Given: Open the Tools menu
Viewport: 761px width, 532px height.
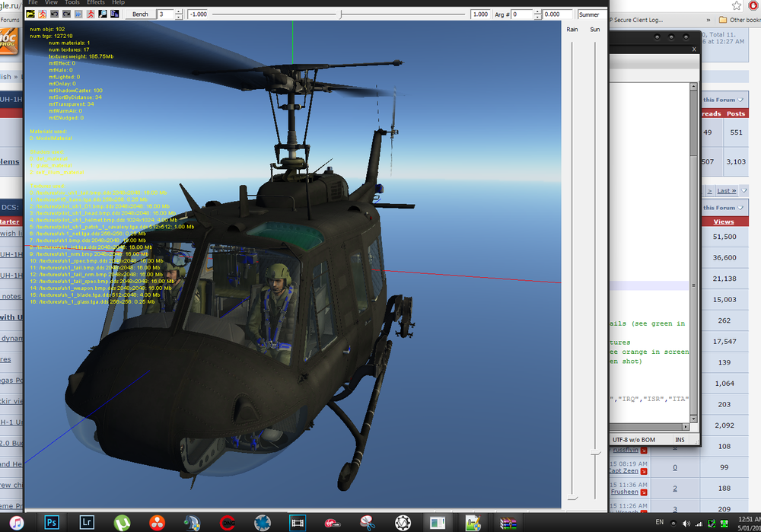Looking at the screenshot, I should 72,3.
